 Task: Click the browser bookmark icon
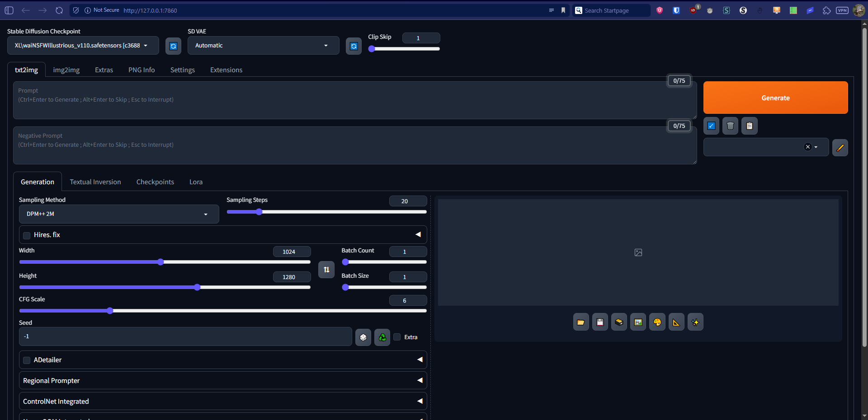click(563, 10)
